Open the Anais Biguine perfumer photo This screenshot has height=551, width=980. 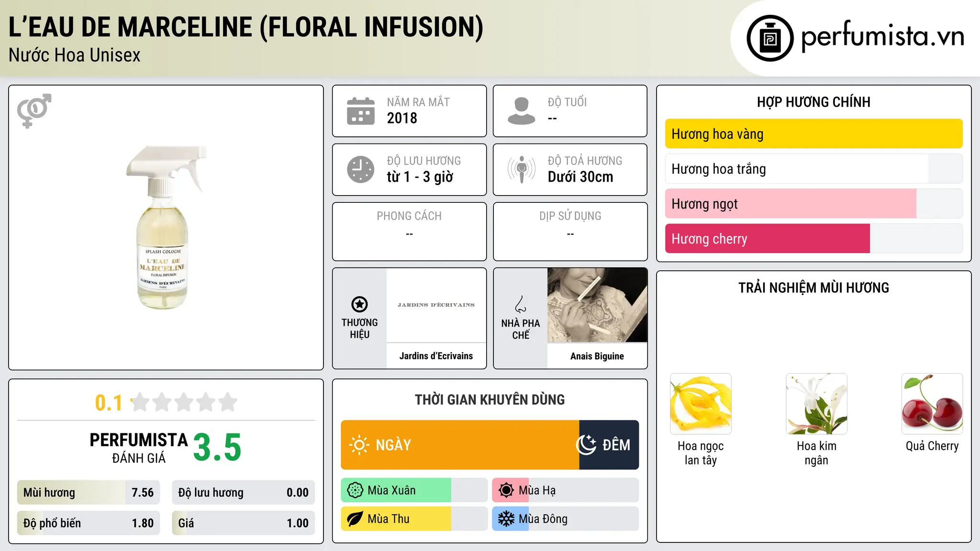(597, 305)
